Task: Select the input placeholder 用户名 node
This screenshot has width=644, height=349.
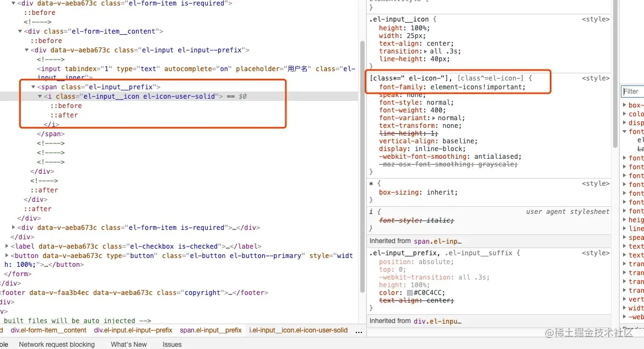Action: tap(196, 73)
